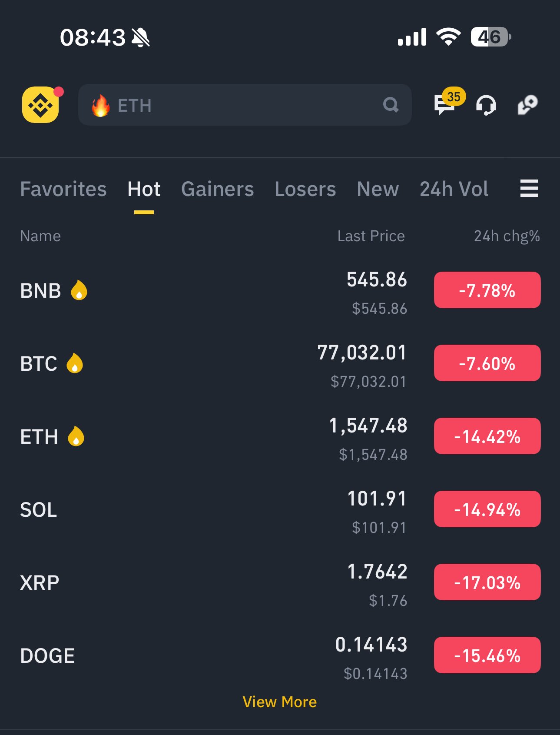The width and height of the screenshot is (560, 735).
Task: Click the ETH search input field
Action: click(x=243, y=105)
